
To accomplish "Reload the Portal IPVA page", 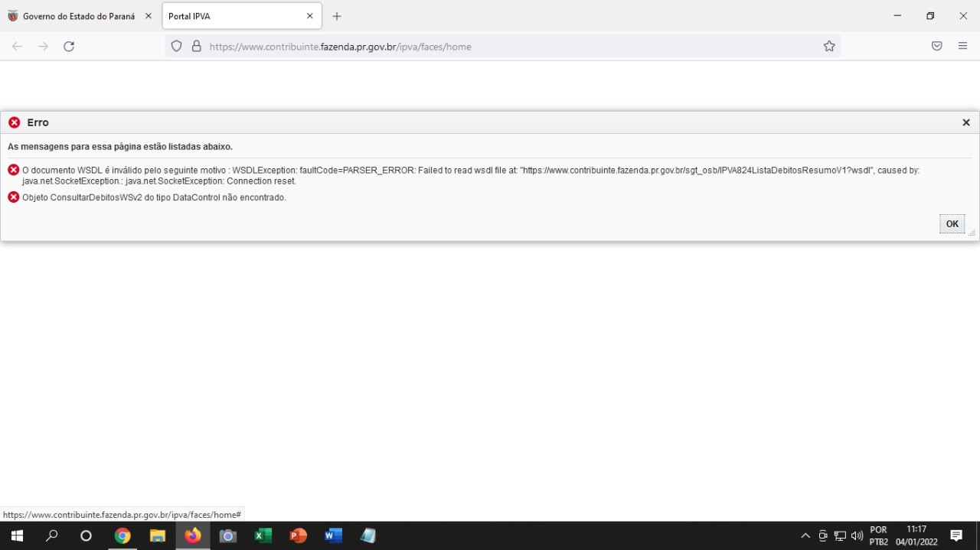I will [69, 46].
